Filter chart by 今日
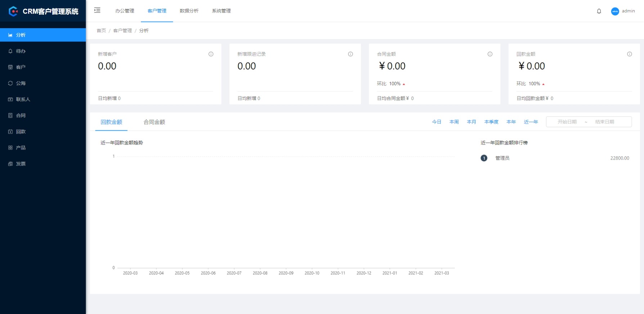The height and width of the screenshot is (314, 644). point(437,122)
